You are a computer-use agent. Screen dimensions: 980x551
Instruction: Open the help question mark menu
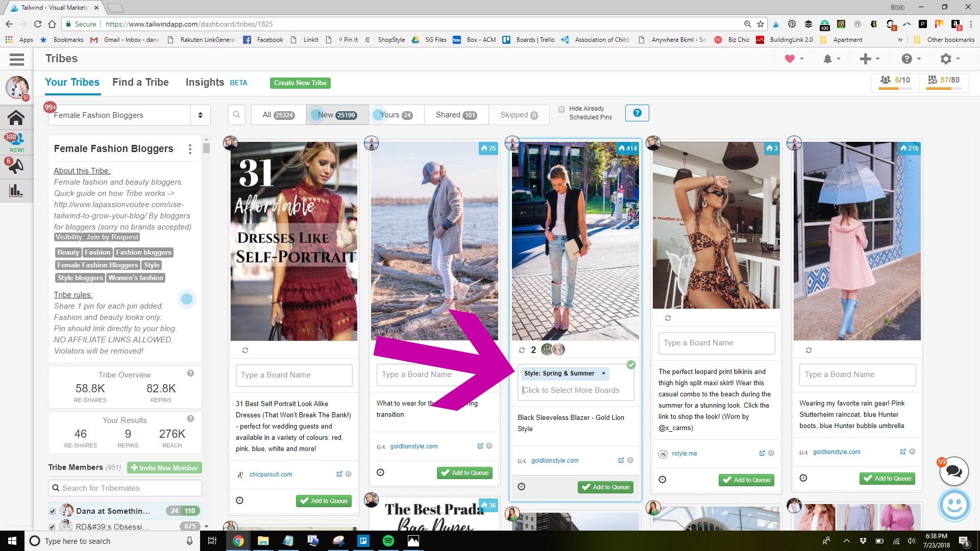tap(911, 59)
